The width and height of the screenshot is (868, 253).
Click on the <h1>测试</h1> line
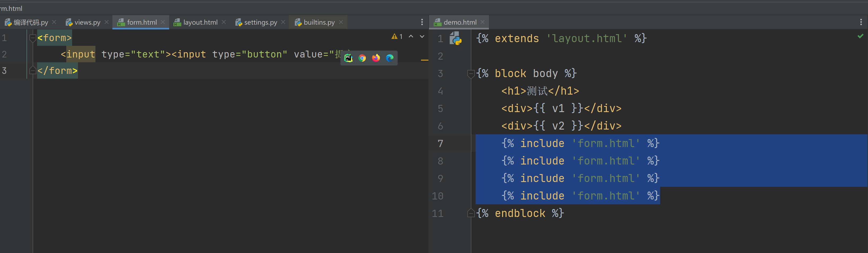(x=540, y=91)
